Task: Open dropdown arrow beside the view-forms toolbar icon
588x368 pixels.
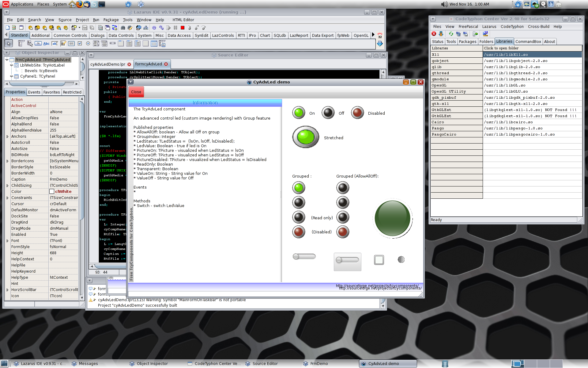Action: (79, 28)
